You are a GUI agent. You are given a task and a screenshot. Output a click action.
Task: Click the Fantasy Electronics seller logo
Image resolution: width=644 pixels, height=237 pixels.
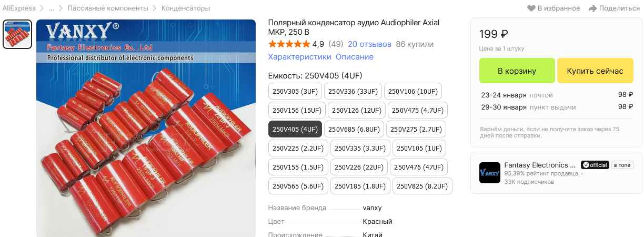click(x=489, y=173)
